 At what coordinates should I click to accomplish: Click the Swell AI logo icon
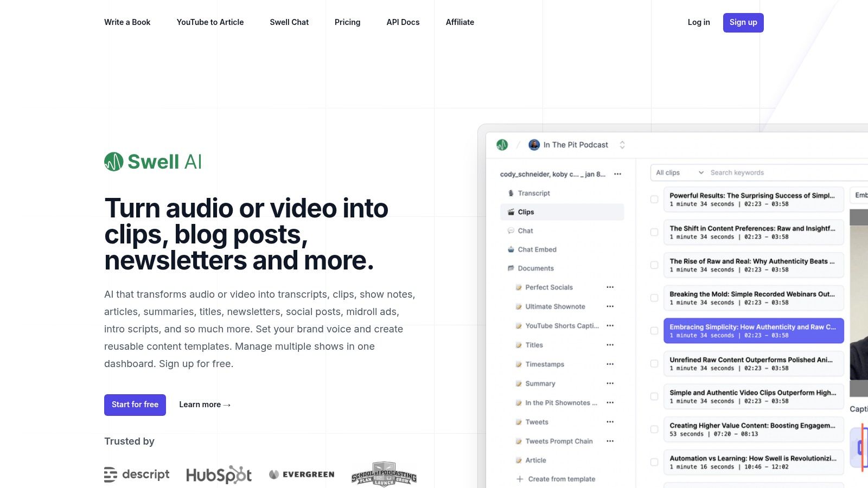coord(114,162)
